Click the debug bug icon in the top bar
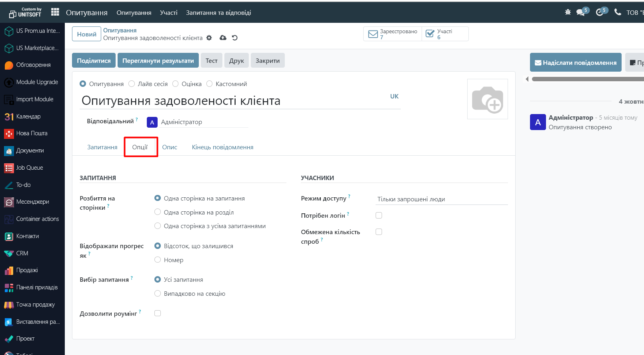This screenshot has width=644, height=355. pyautogui.click(x=568, y=12)
